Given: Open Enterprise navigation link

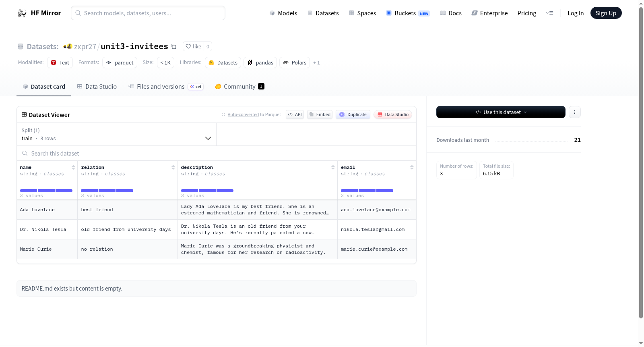Looking at the screenshot, I should (489, 13).
